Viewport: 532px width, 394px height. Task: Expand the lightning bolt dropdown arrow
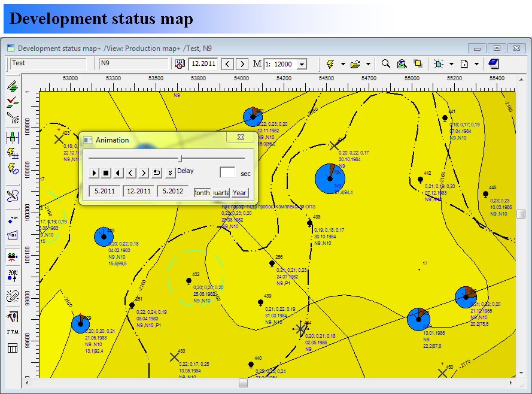tap(343, 64)
